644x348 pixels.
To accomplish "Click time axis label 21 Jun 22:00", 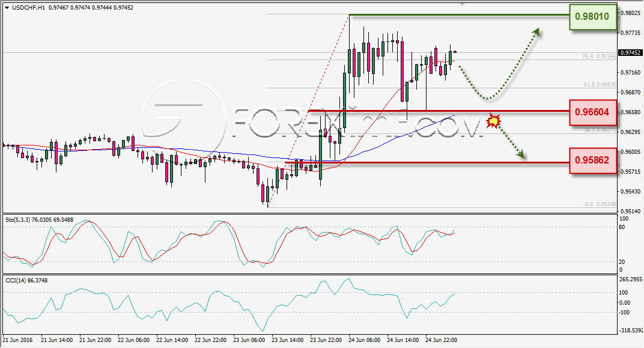I will (96, 340).
